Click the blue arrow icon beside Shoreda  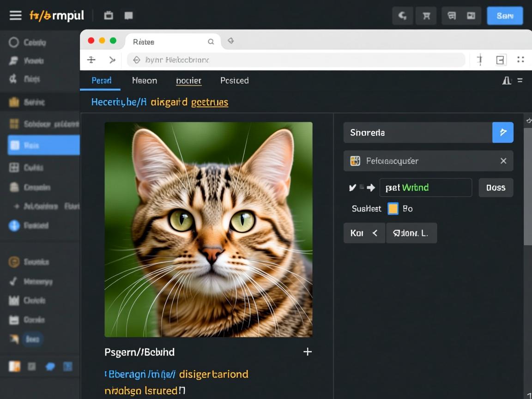point(503,133)
